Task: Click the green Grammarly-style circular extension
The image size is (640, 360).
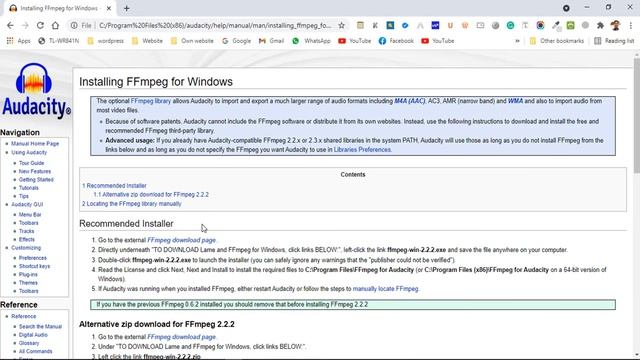Action: tap(510, 25)
